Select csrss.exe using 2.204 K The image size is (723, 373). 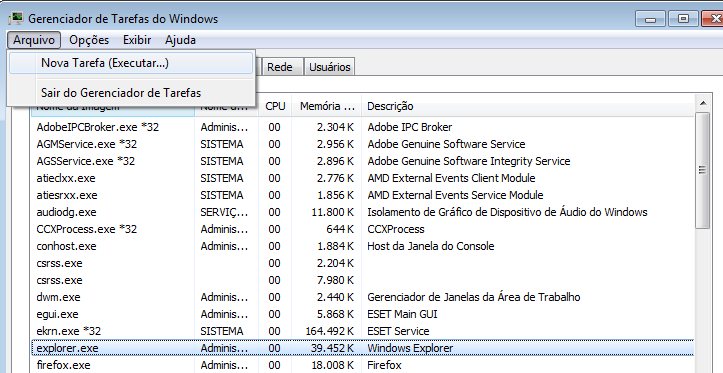pos(362,263)
